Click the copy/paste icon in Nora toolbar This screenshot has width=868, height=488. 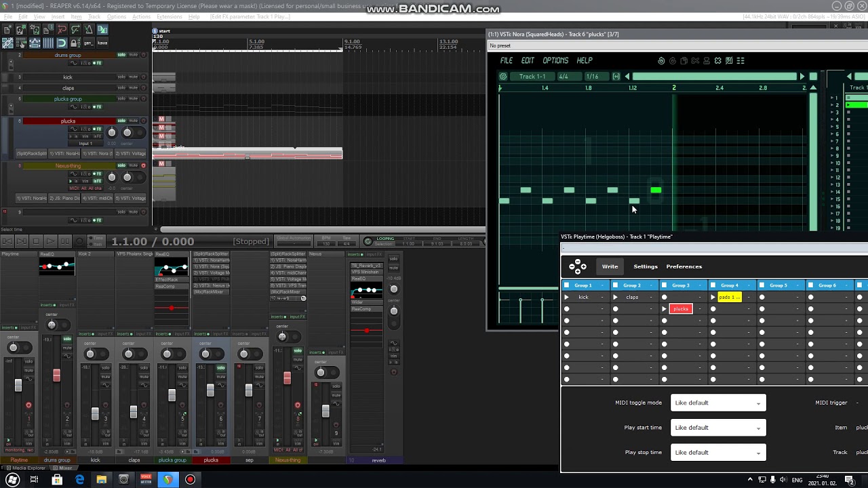[x=684, y=61]
